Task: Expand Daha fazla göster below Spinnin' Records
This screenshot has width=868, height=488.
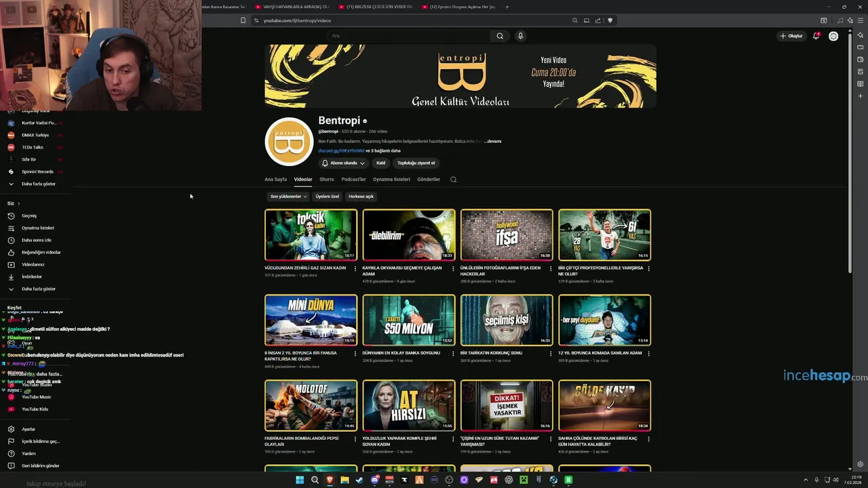Action: [x=39, y=184]
